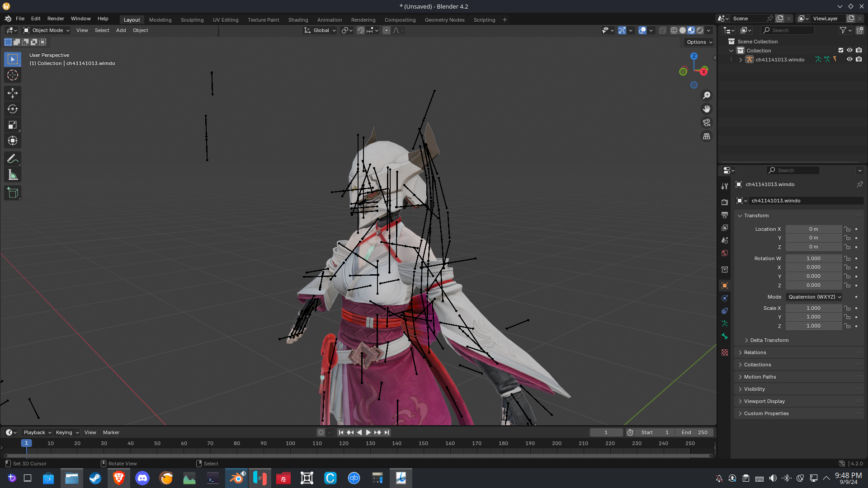Lock Location X property
This screenshot has height=488, width=868.
coord(847,229)
